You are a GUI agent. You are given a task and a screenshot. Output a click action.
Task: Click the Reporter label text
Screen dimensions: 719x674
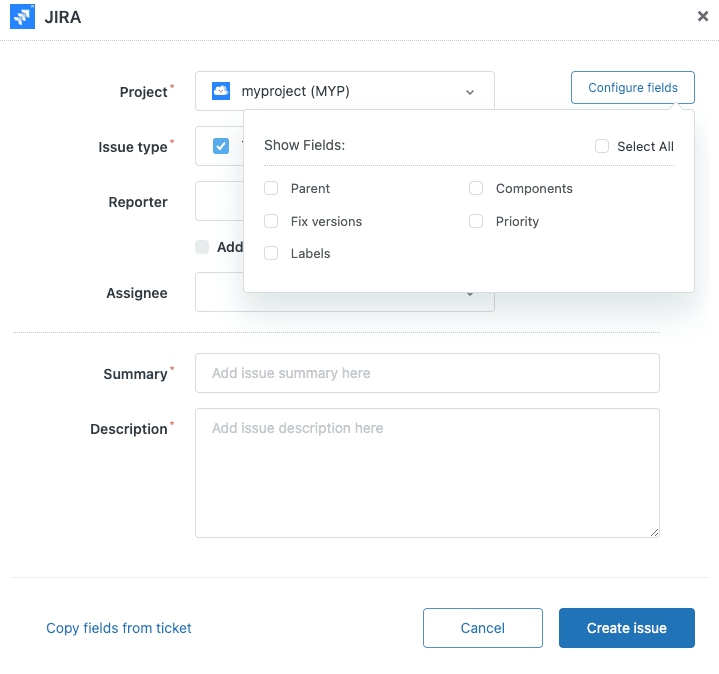tap(138, 202)
